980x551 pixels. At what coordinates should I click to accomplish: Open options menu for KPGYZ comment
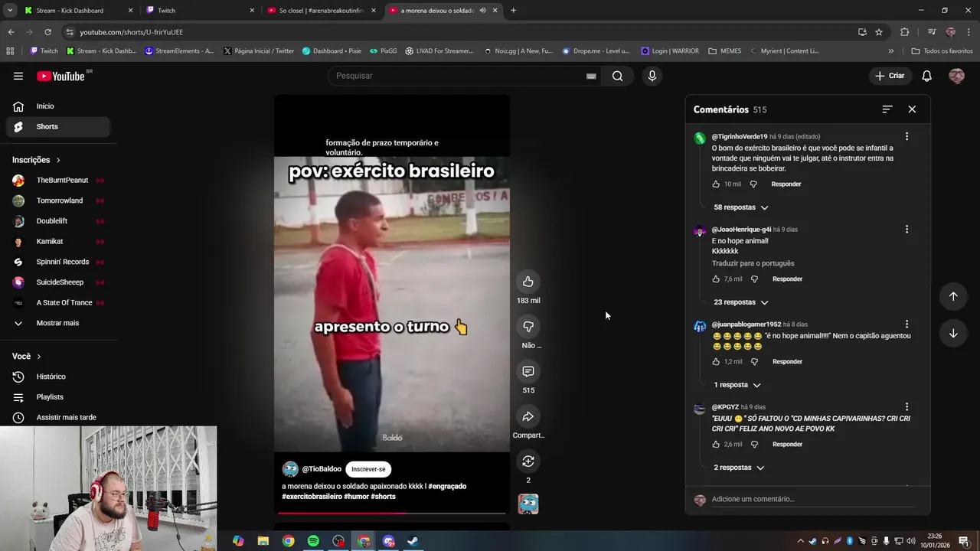click(906, 407)
